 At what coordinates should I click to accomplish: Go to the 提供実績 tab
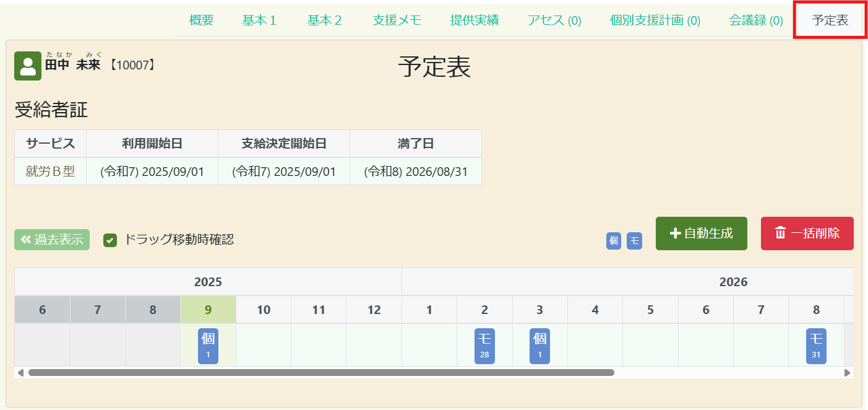tap(474, 20)
